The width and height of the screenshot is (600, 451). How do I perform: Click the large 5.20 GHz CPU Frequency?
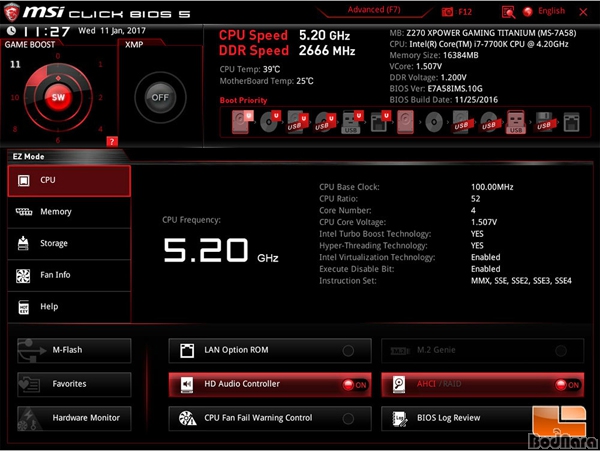pos(220,251)
